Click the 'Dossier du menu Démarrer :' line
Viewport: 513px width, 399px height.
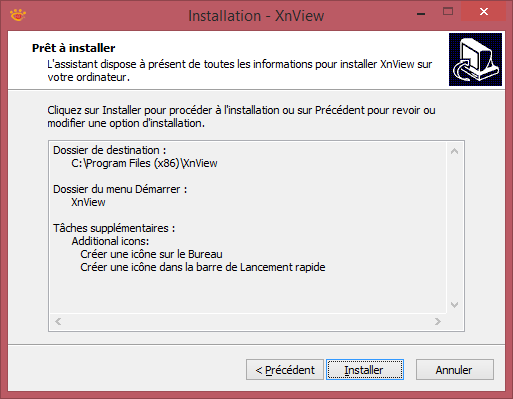pyautogui.click(x=120, y=189)
